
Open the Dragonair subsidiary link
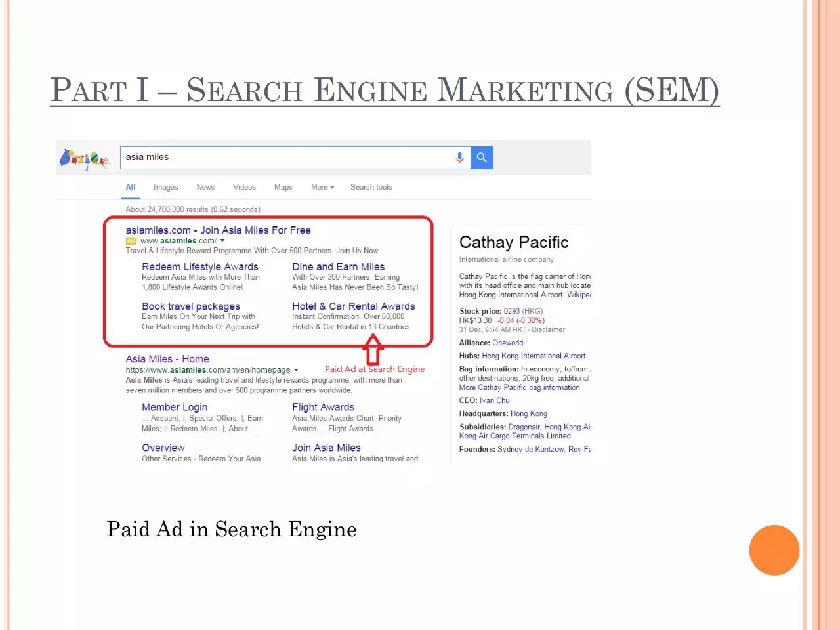click(x=524, y=427)
